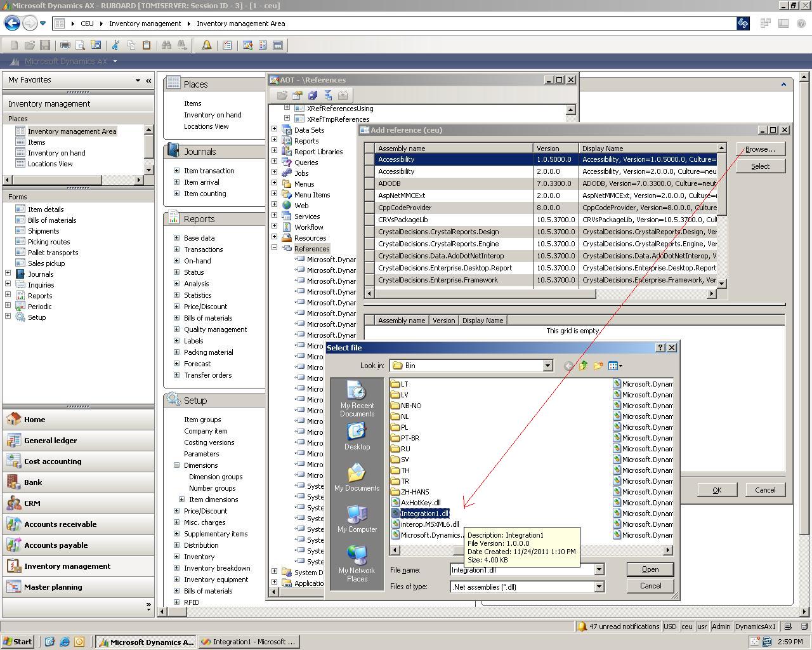Go to My Computer shortcut
Image resolution: width=812 pixels, height=650 pixels.
[357, 519]
